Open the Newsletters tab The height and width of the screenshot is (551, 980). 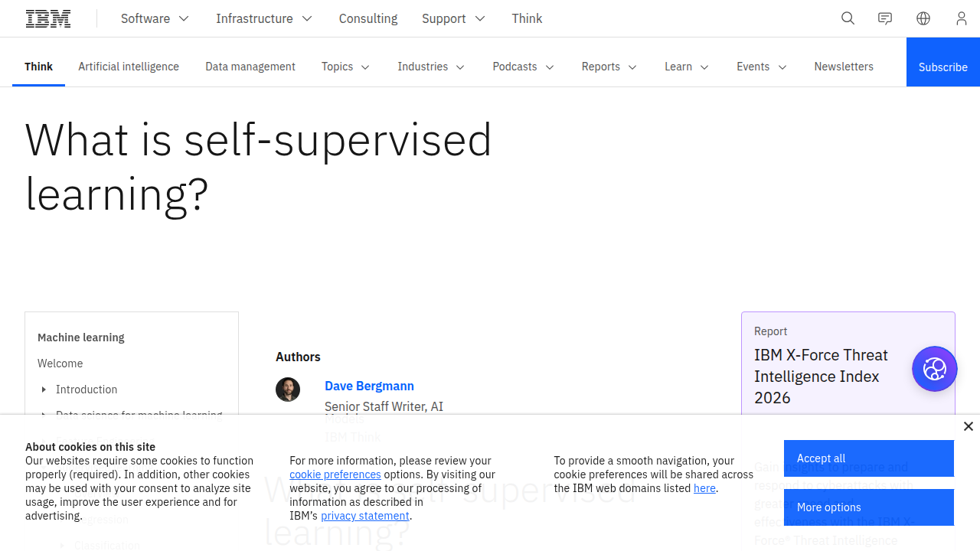tap(844, 67)
